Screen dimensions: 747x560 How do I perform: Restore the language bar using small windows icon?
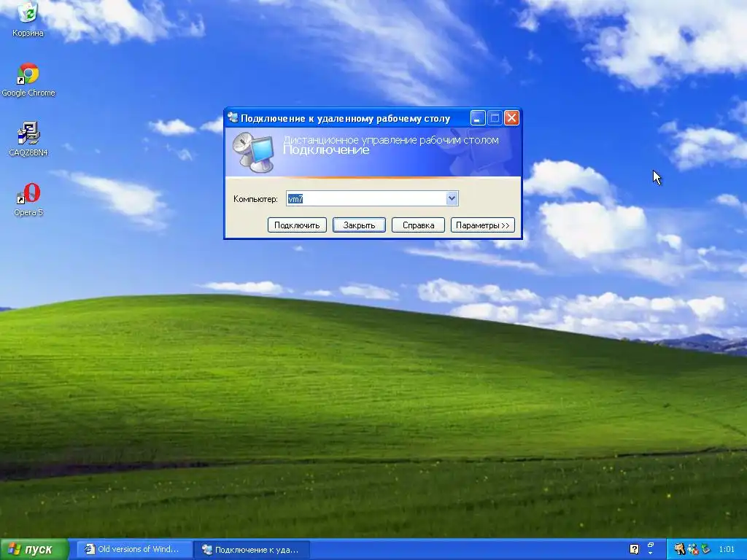pos(651,545)
